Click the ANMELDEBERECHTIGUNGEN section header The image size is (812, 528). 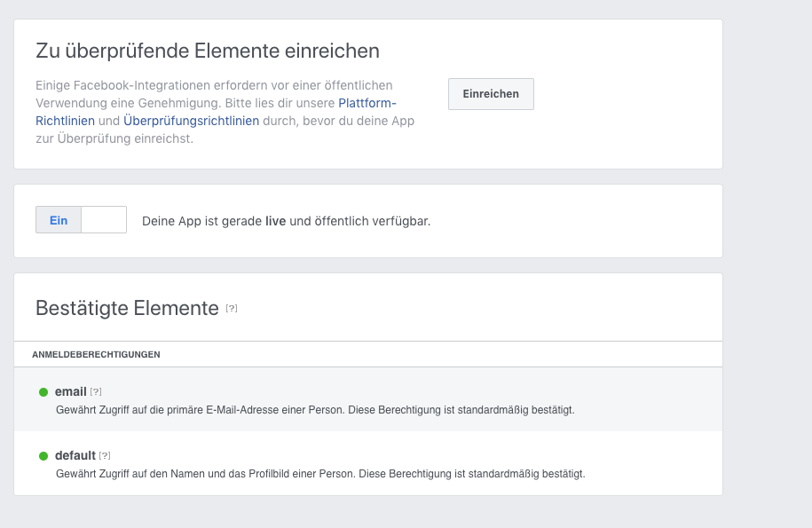coord(97,355)
